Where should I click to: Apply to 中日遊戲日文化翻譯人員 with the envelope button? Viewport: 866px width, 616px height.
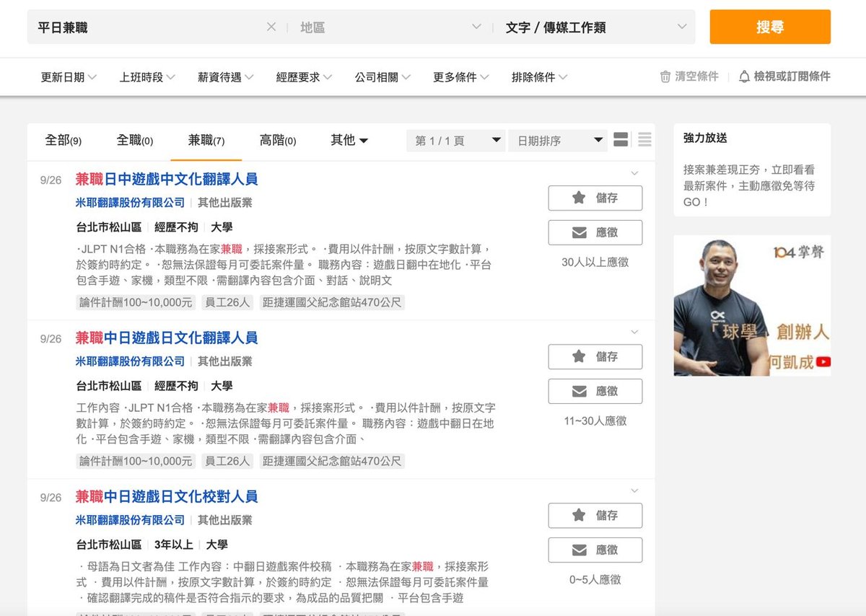595,392
